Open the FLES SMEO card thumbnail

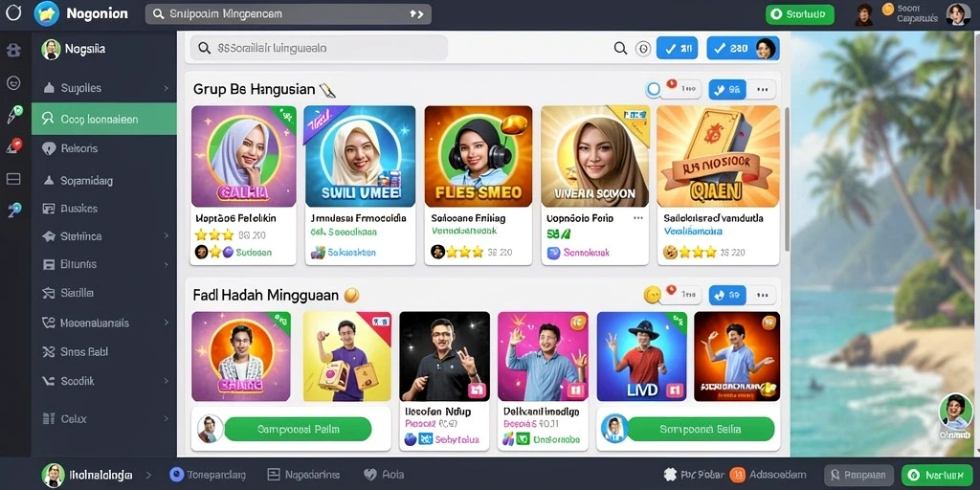click(x=479, y=156)
